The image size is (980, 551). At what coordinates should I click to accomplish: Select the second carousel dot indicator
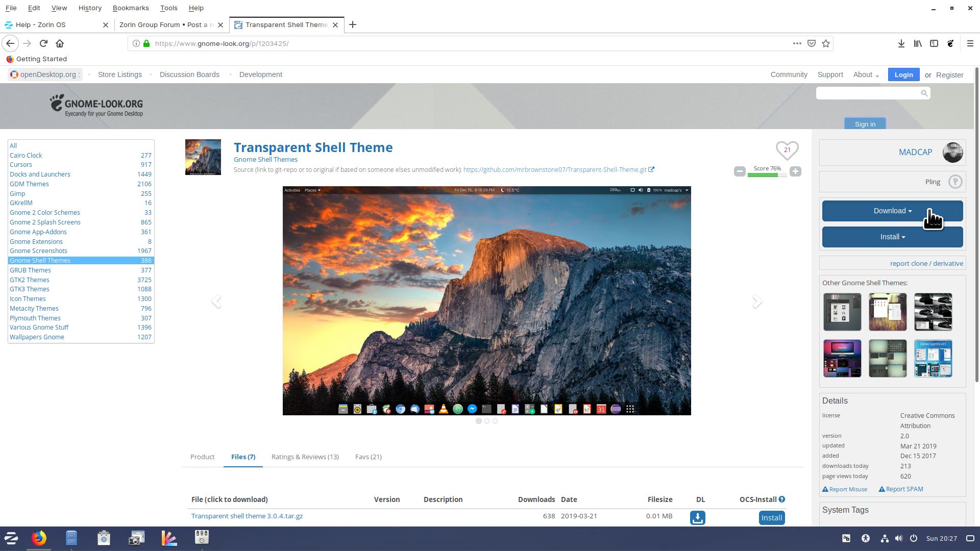click(x=487, y=421)
